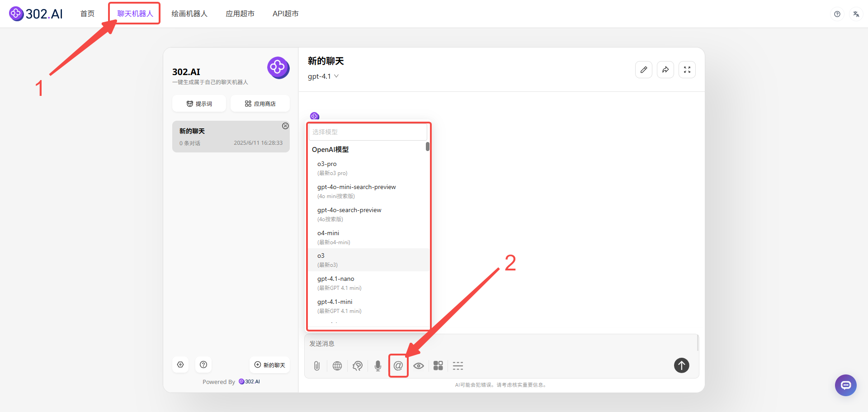The image size is (868, 412).
Task: Enable web search globe icon
Action: tap(337, 365)
